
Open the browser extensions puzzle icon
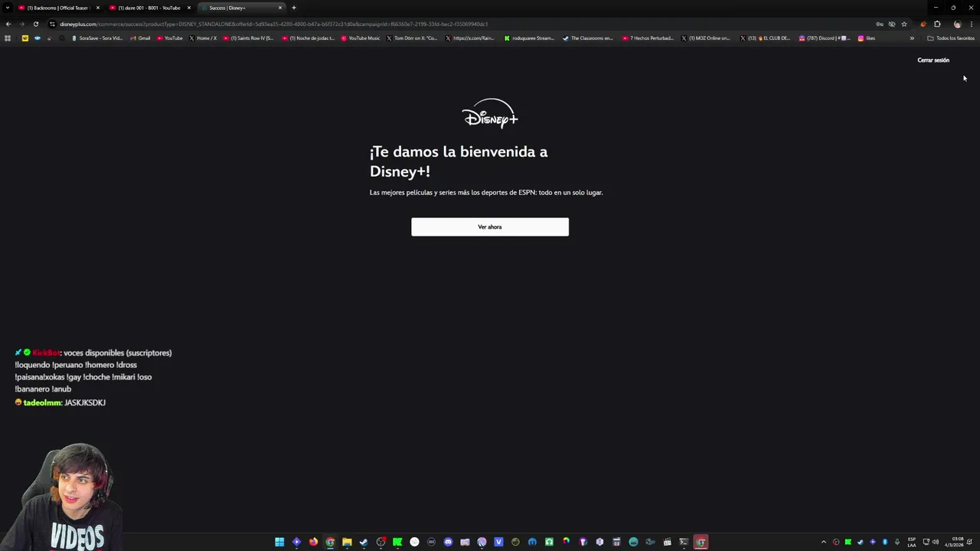pos(937,24)
